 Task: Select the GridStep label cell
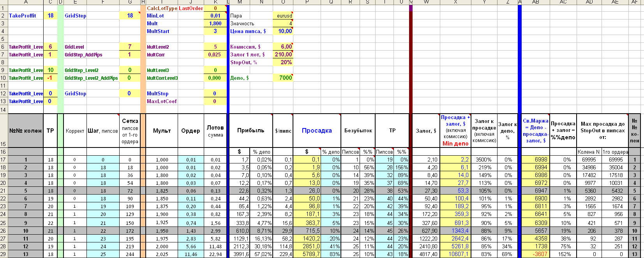tap(91, 16)
